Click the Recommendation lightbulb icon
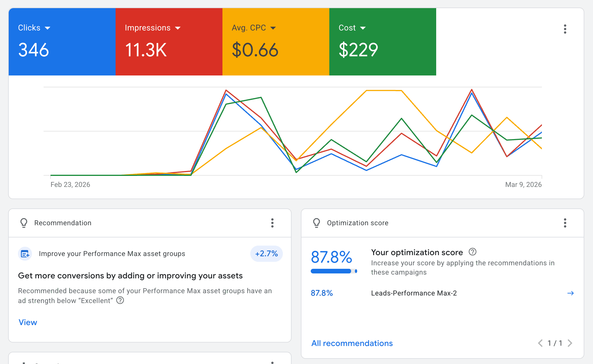Image resolution: width=593 pixels, height=364 pixels. point(24,223)
